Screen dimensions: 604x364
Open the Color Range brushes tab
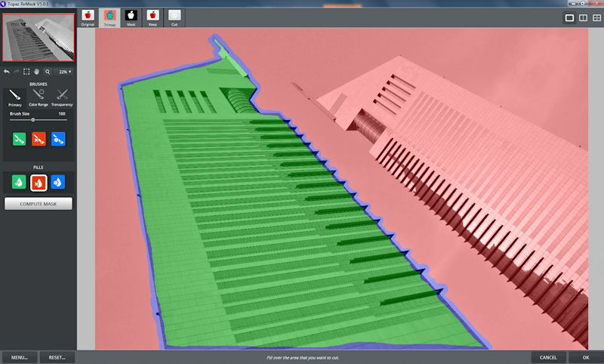point(39,97)
